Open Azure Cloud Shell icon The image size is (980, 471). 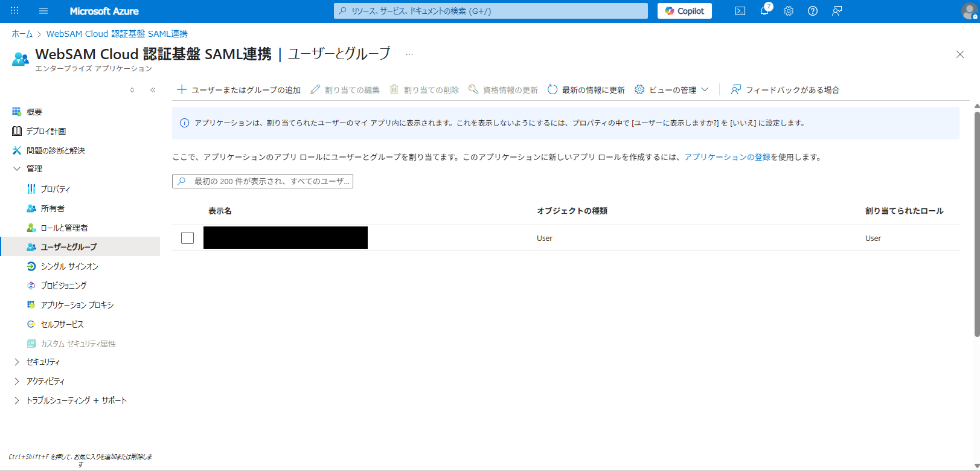click(x=740, y=11)
